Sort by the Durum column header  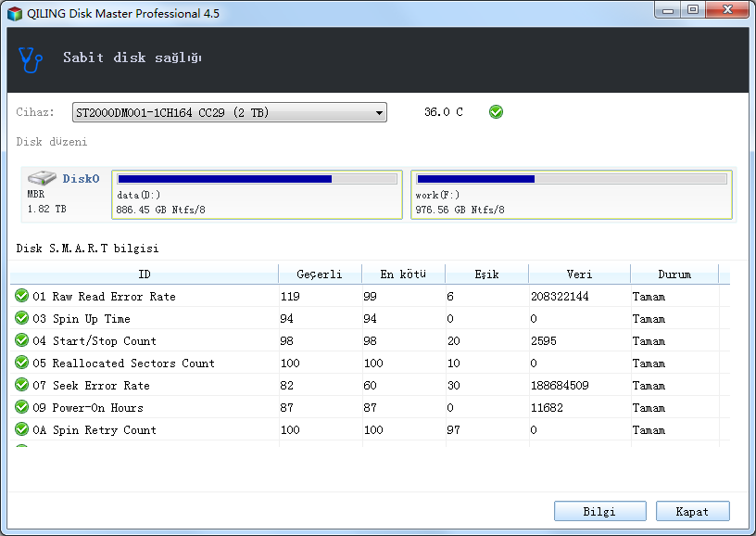point(674,274)
